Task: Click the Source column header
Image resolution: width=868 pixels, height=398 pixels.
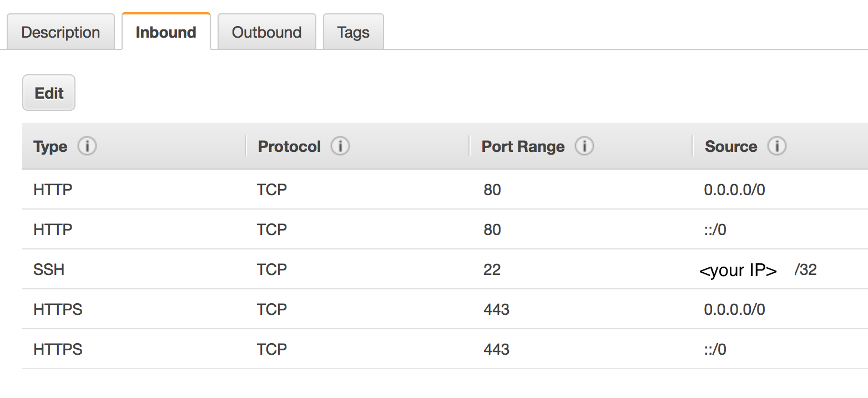Action: (x=731, y=147)
